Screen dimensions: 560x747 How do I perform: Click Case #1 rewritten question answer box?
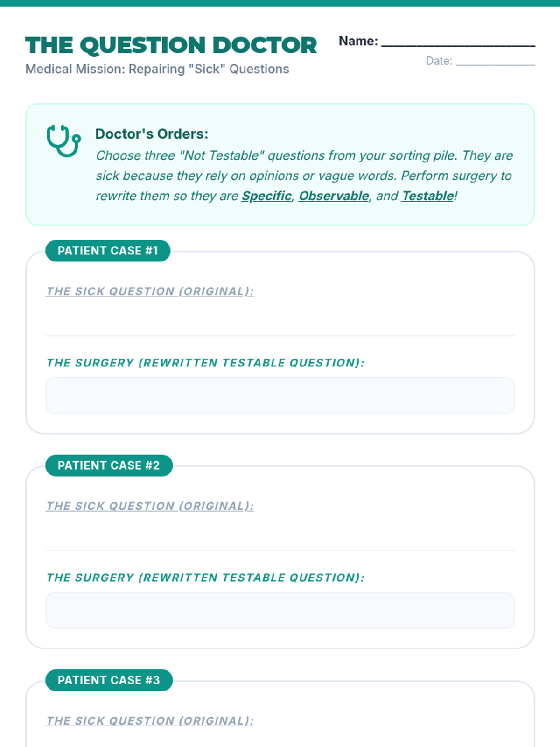(280, 396)
